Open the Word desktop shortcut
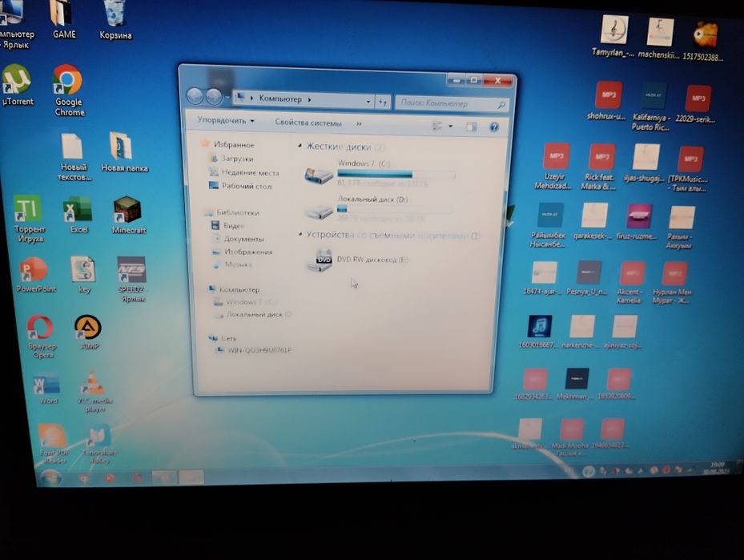Image resolution: width=744 pixels, height=560 pixels. (x=47, y=389)
